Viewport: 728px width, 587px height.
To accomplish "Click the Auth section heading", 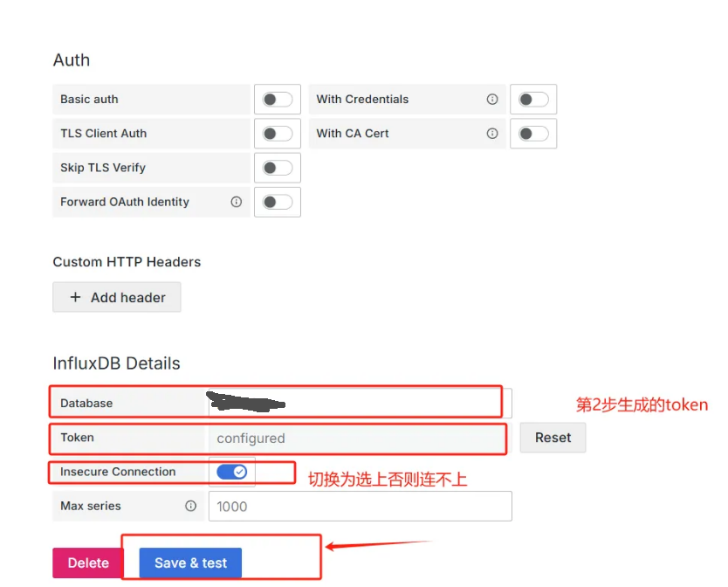I will 71,60.
